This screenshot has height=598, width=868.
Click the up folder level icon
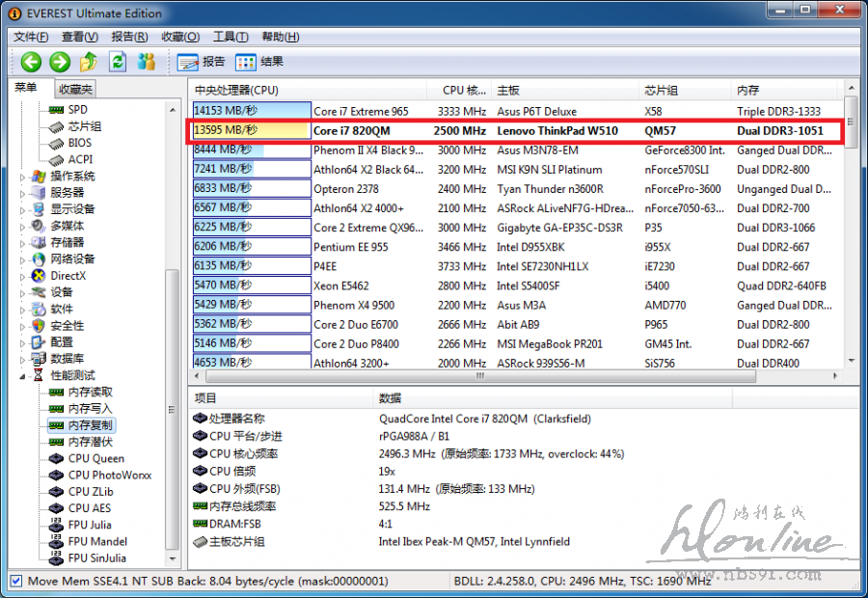(x=89, y=62)
